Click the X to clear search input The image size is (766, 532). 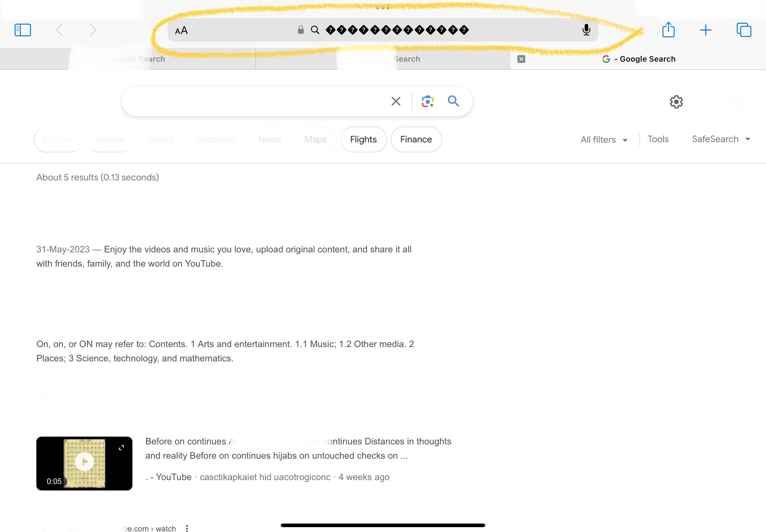tap(396, 101)
